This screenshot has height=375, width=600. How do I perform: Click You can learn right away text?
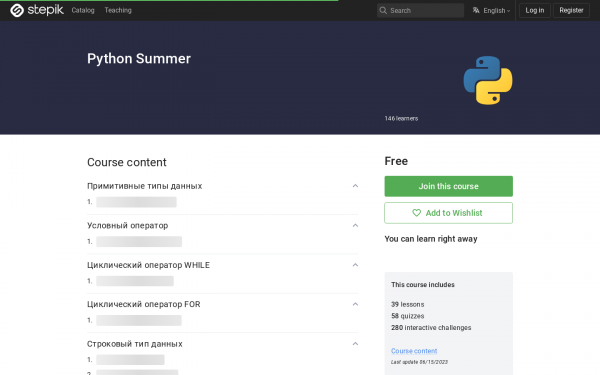(431, 239)
